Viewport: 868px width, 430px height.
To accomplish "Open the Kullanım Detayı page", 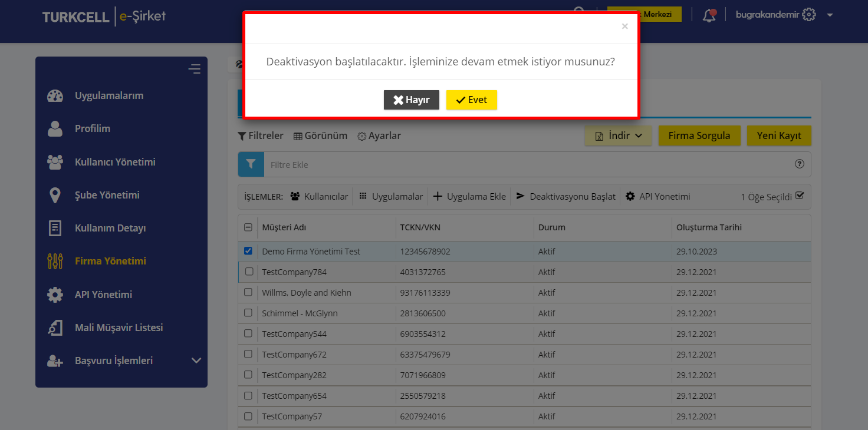I will [x=110, y=228].
